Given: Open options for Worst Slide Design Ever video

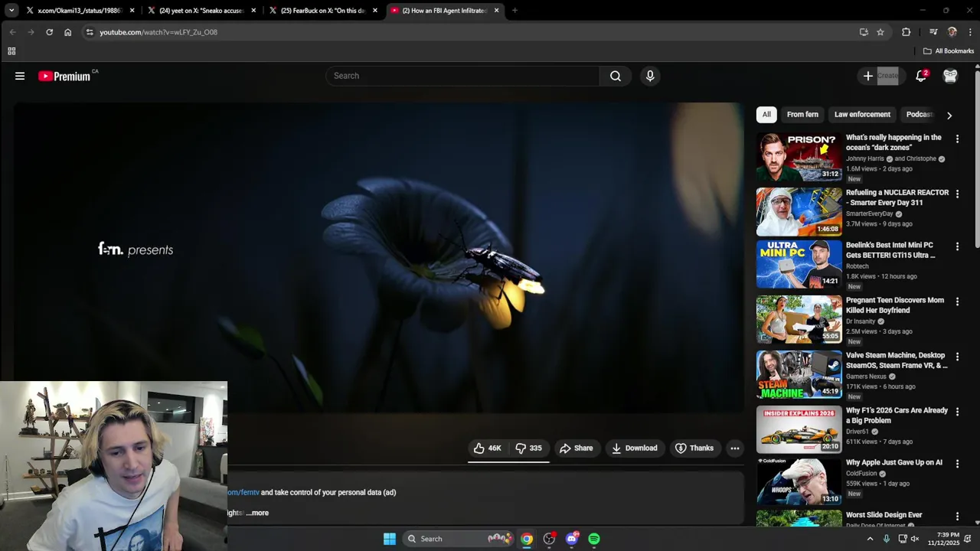Looking at the screenshot, I should click(x=957, y=517).
